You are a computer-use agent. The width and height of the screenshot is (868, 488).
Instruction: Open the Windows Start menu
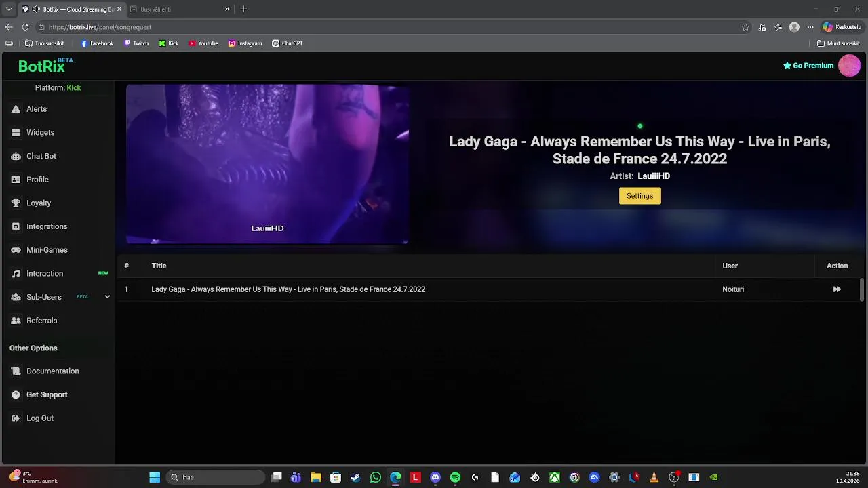pyautogui.click(x=155, y=477)
